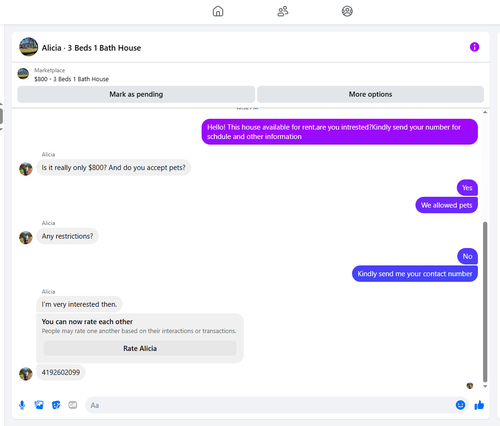Click the 'Is it really only $800?' message

(113, 167)
